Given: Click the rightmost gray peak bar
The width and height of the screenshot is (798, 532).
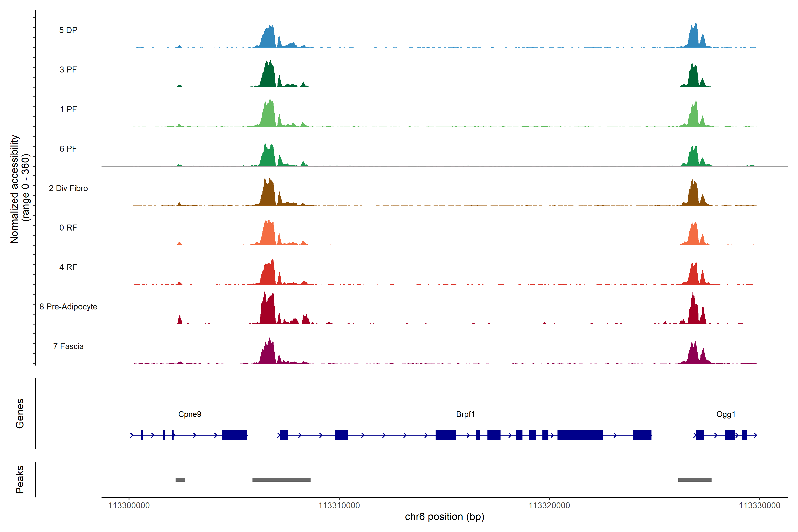Looking at the screenshot, I should tap(694, 480).
